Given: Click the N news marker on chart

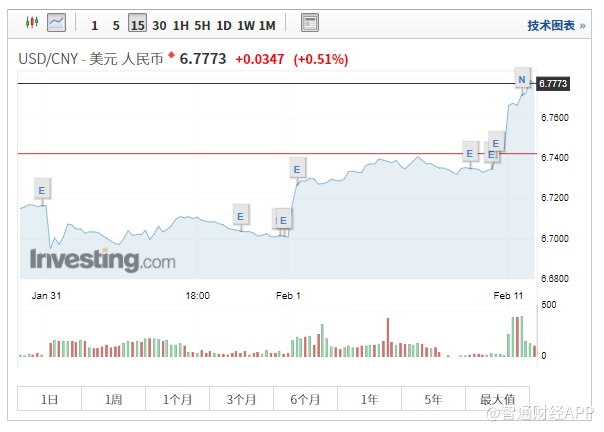Looking at the screenshot, I should pos(521,77).
